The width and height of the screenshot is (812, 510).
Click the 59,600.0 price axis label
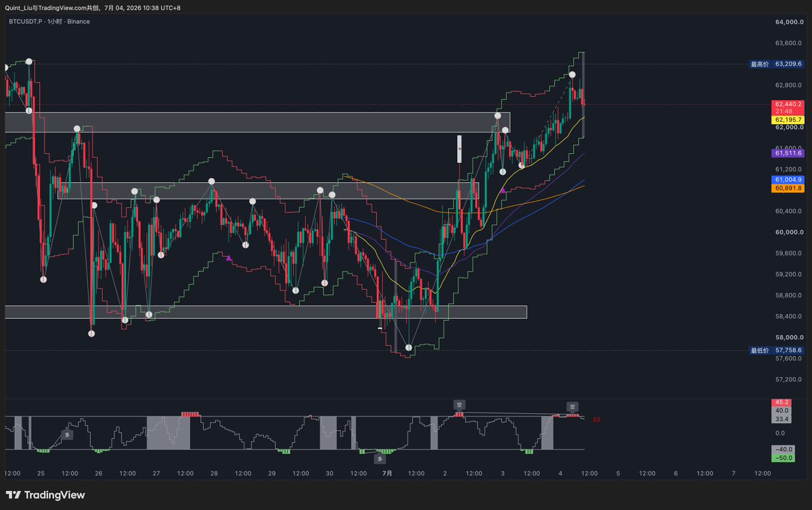tap(789, 253)
